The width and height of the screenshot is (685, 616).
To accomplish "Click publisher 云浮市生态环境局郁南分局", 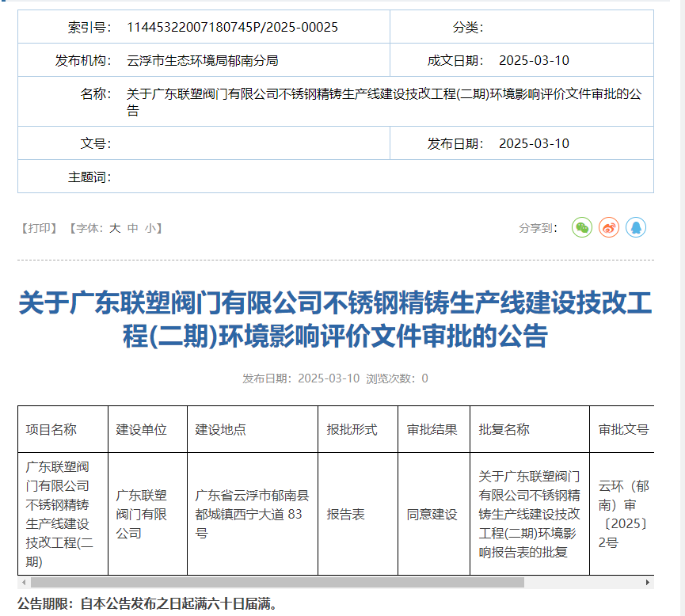I will [x=203, y=60].
